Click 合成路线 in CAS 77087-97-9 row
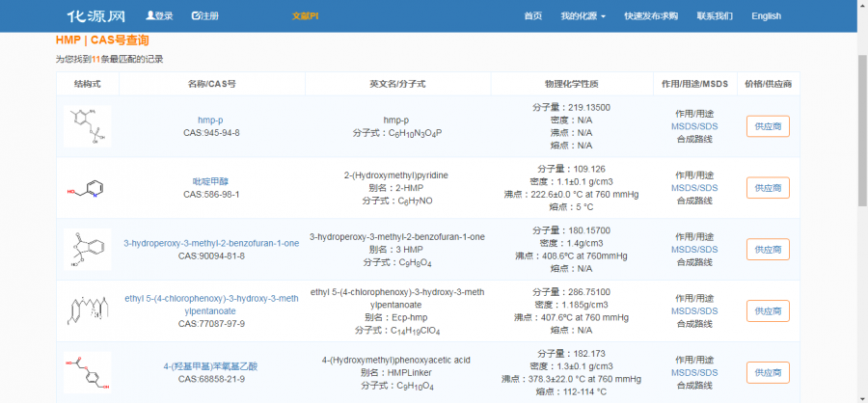Screen dimensions: 868x403 [x=694, y=324]
